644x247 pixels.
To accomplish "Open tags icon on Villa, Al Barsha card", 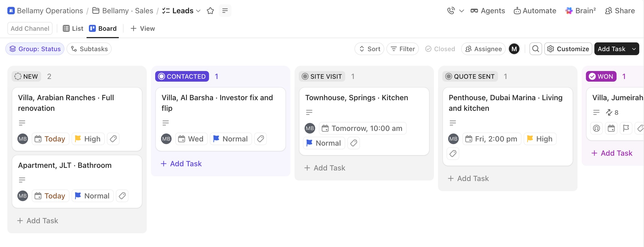I will (x=260, y=139).
